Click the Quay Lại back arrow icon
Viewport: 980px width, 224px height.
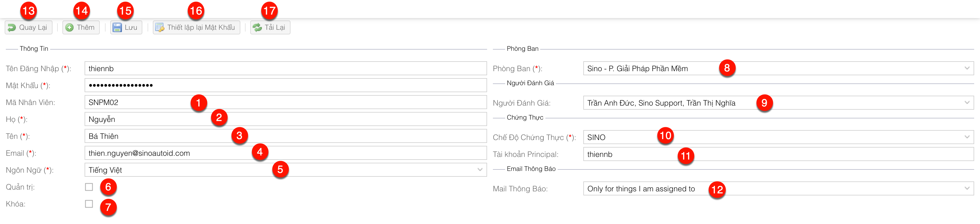click(12, 27)
